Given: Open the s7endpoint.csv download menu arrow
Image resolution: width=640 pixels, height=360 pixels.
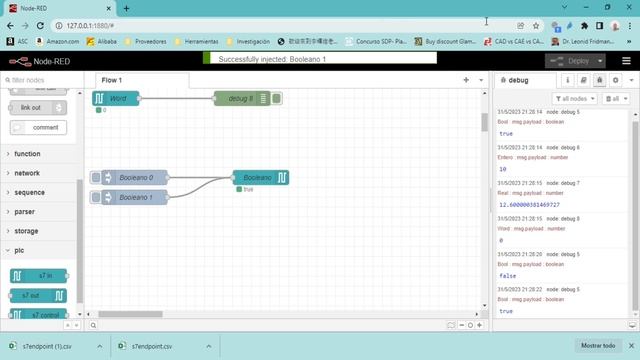Looking at the screenshot, I should pyautogui.click(x=209, y=346).
